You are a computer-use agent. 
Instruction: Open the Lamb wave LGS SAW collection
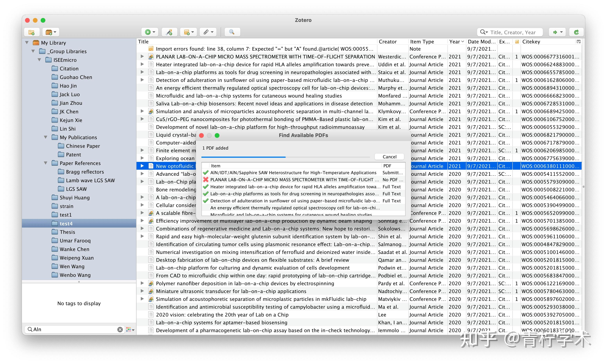[90, 180]
